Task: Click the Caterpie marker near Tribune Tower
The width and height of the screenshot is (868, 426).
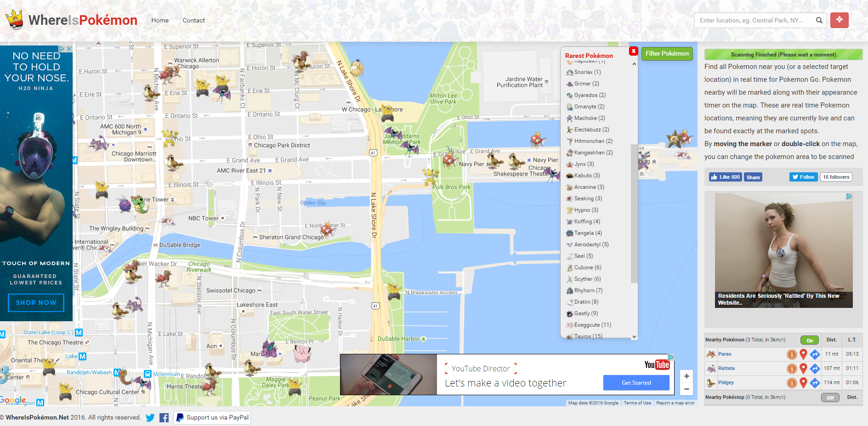Action: (x=141, y=204)
